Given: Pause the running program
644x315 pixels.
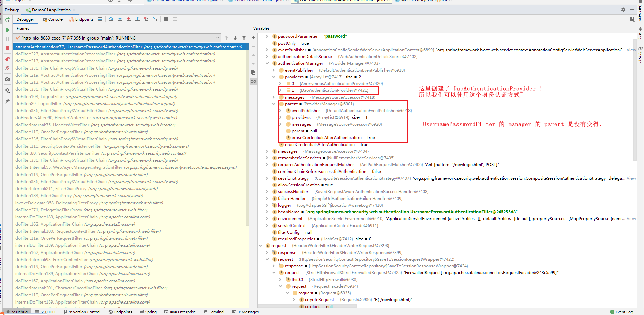Looking at the screenshot, I should tap(7, 39).
